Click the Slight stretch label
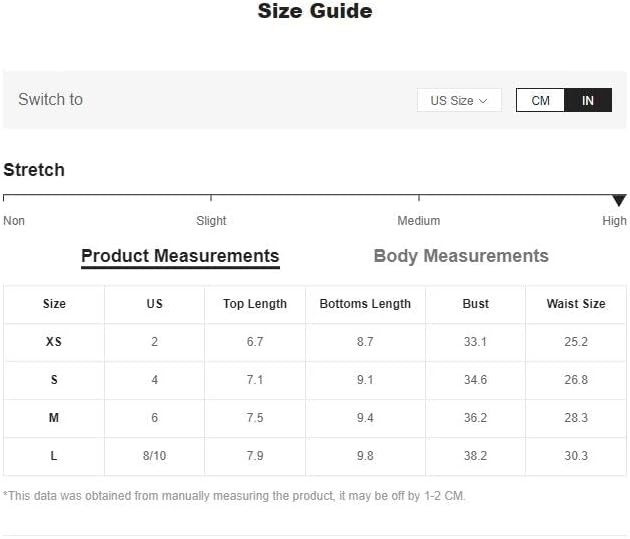The height and width of the screenshot is (539, 630). (211, 221)
